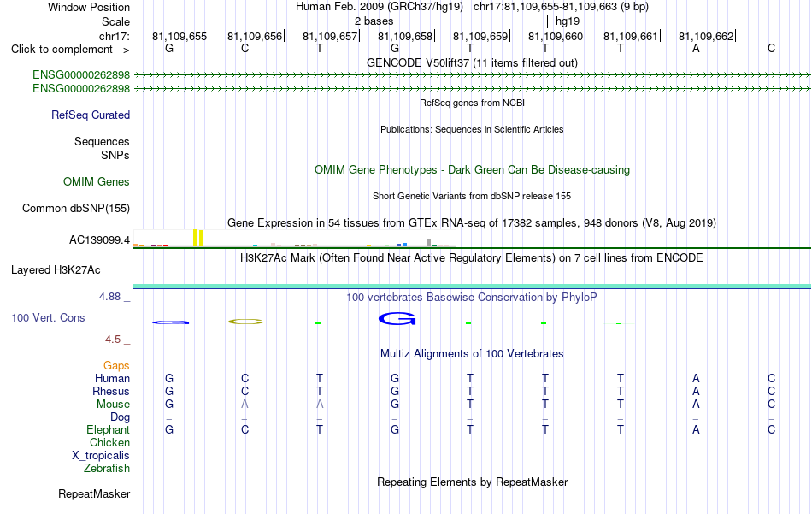The image size is (812, 514).
Task: Click the H3K27Ac Mark track title
Action: pos(472,258)
